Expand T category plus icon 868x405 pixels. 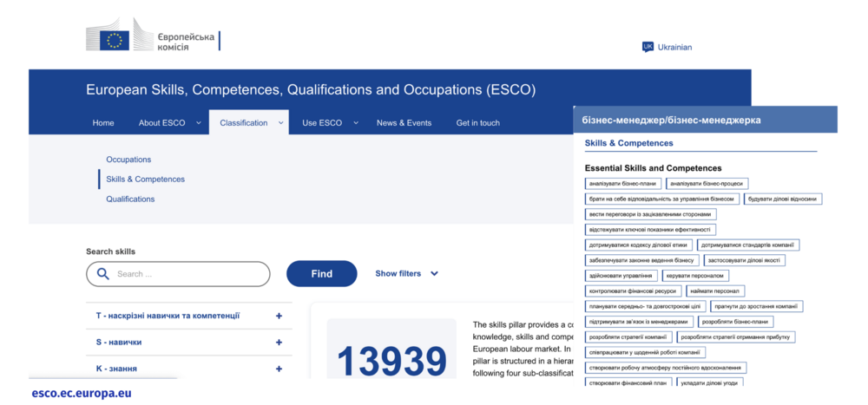(279, 316)
